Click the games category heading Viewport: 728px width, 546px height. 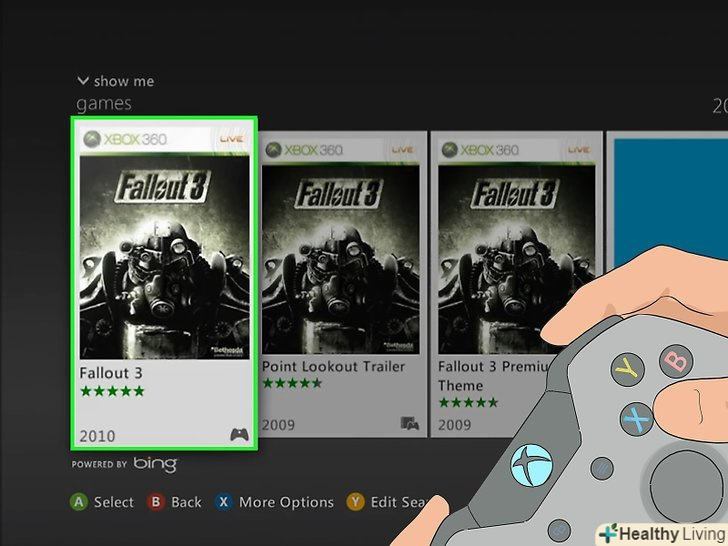(x=104, y=104)
